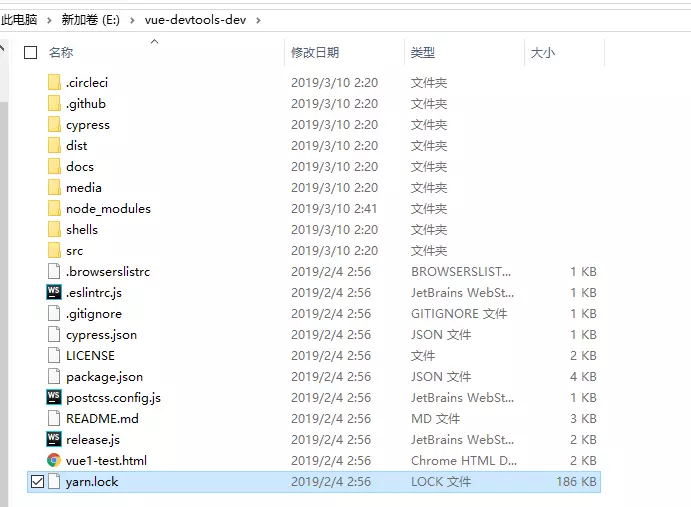
Task: Click the LICENSE file icon
Action: point(54,356)
